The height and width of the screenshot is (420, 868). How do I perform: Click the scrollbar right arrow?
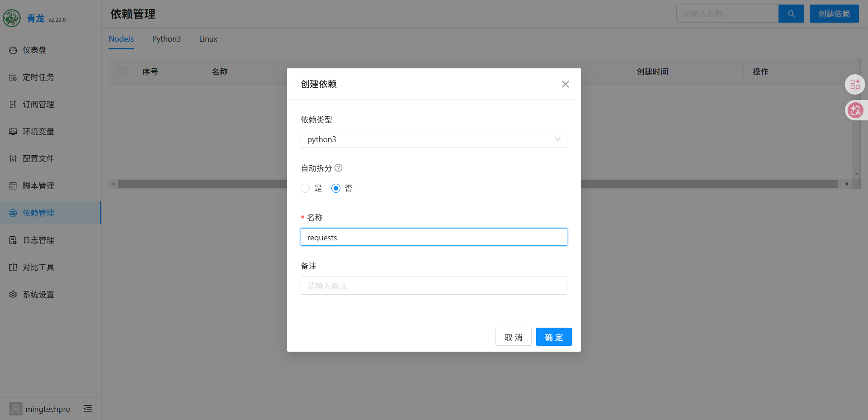click(847, 184)
